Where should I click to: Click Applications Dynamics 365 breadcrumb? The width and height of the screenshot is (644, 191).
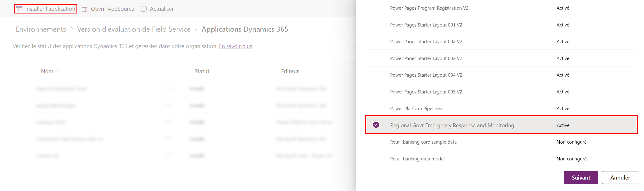pos(245,29)
